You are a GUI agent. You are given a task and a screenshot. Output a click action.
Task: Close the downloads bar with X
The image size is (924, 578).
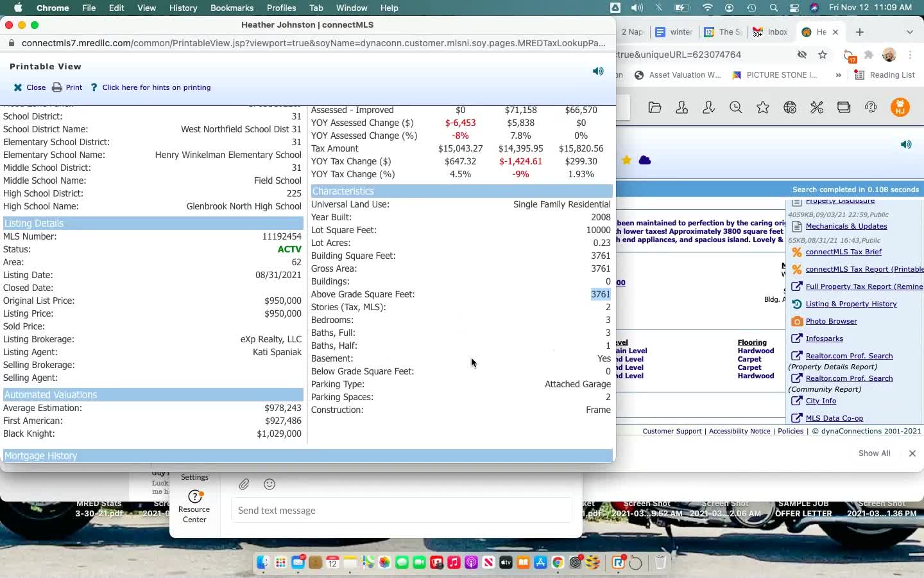[912, 453]
